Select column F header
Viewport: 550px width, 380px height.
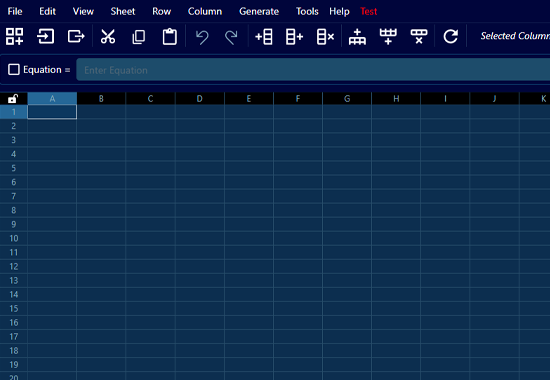(x=298, y=99)
